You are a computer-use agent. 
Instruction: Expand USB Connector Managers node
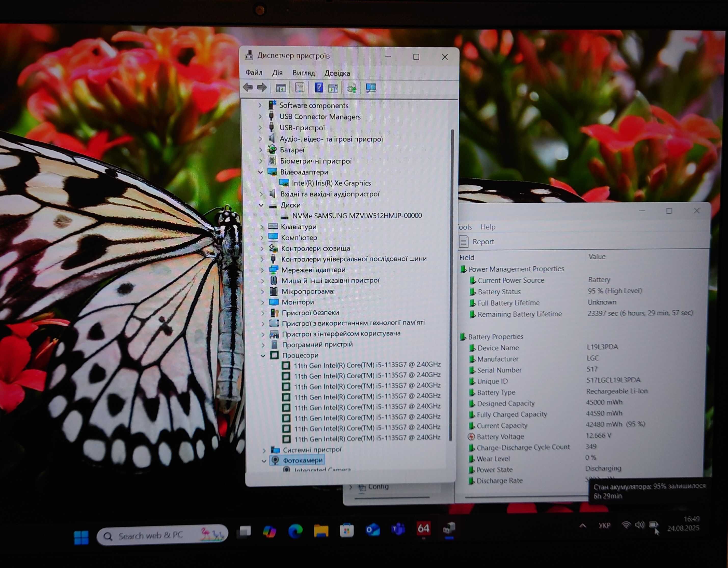point(260,117)
